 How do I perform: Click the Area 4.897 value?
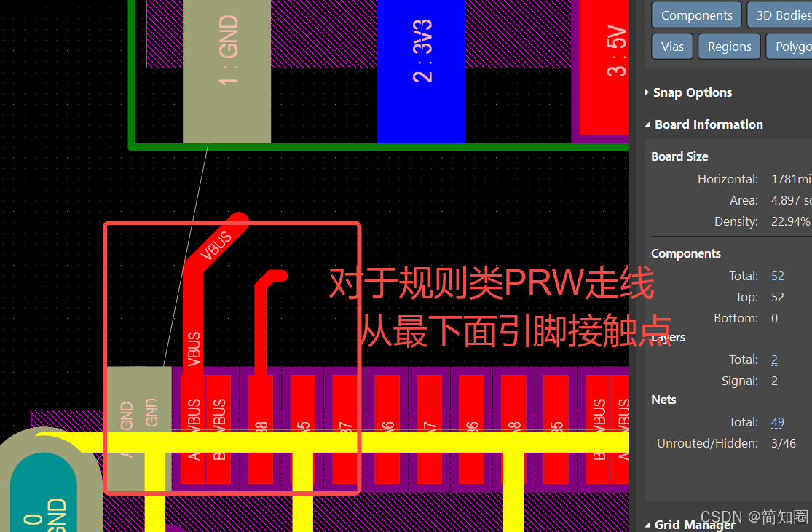point(791,200)
